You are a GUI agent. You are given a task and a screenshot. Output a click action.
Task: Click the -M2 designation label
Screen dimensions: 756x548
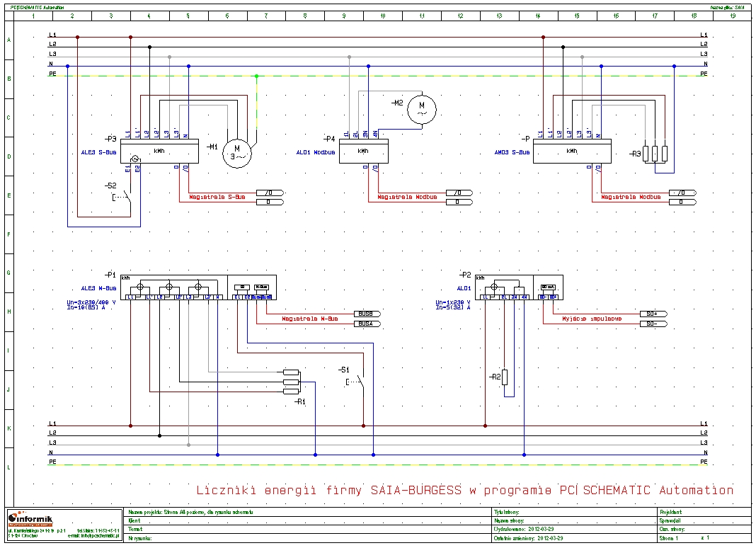(x=397, y=103)
